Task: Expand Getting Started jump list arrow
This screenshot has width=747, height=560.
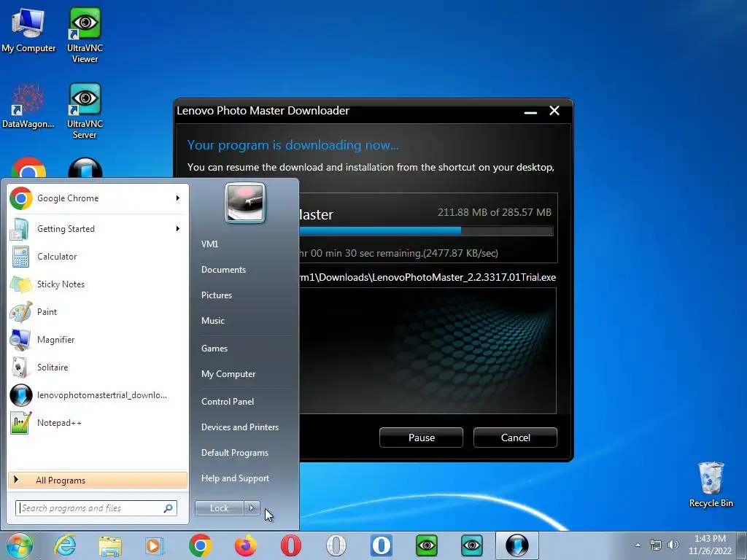Action: click(178, 229)
